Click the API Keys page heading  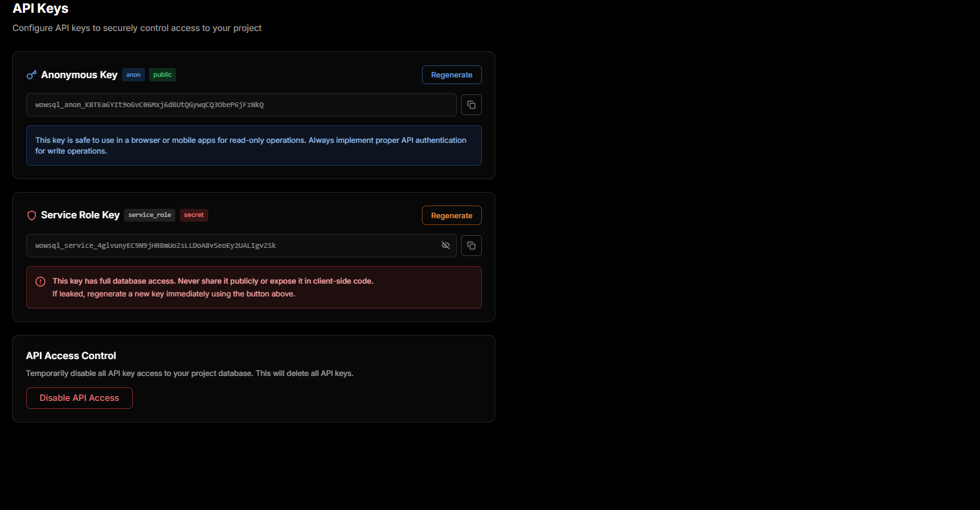tap(40, 8)
